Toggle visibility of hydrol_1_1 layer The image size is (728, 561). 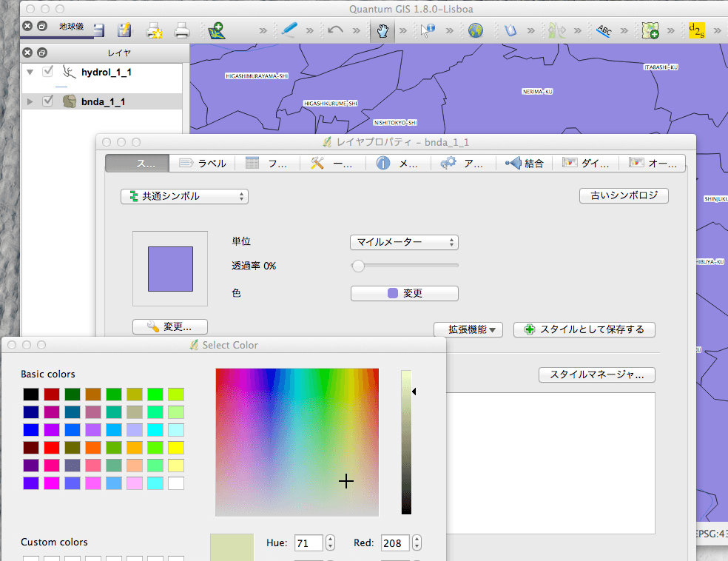tap(48, 72)
